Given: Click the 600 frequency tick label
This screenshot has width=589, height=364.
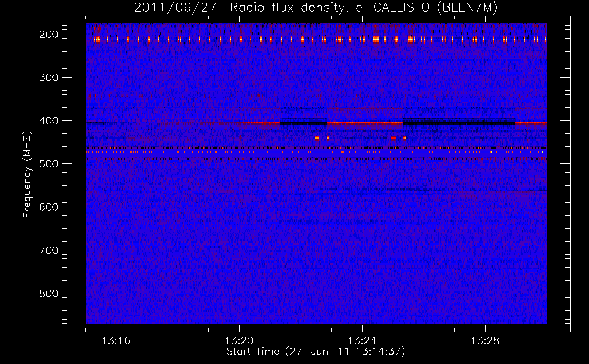Looking at the screenshot, I should pos(49,207).
